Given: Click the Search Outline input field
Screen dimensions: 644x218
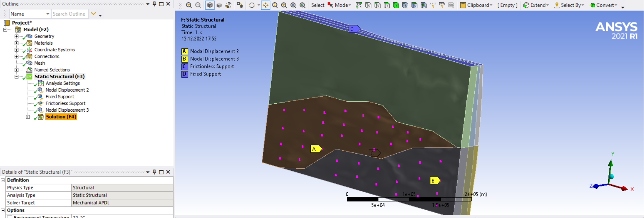Looking at the screenshot, I should click(x=69, y=14).
